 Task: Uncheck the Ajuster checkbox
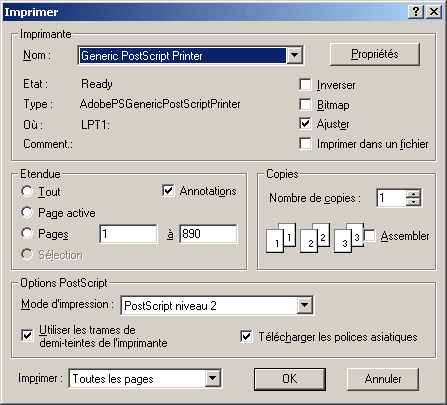click(305, 124)
